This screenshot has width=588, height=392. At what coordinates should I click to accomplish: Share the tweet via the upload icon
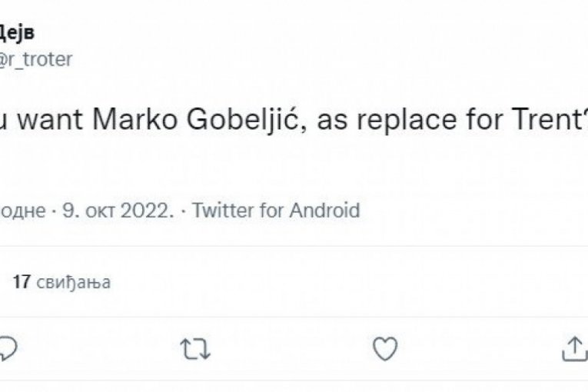[x=574, y=349]
